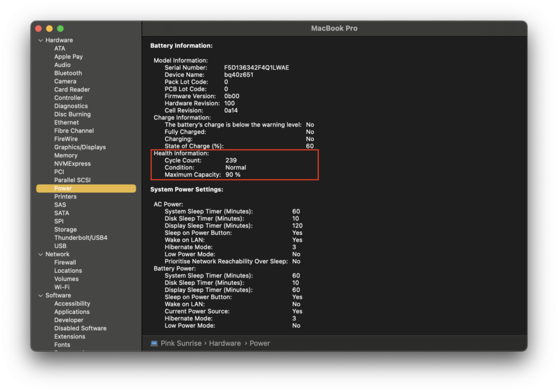Screen dimensions: 558x392
Task: Click the Cycle Count value 239
Action: pyautogui.click(x=231, y=161)
